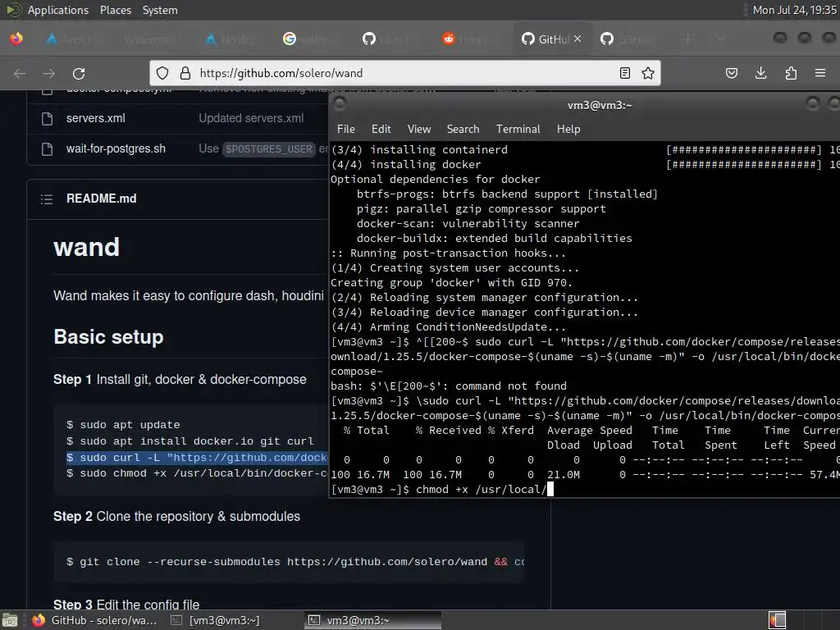The image size is (840, 630).
Task: Open Firefox downloads panel
Action: point(760,73)
